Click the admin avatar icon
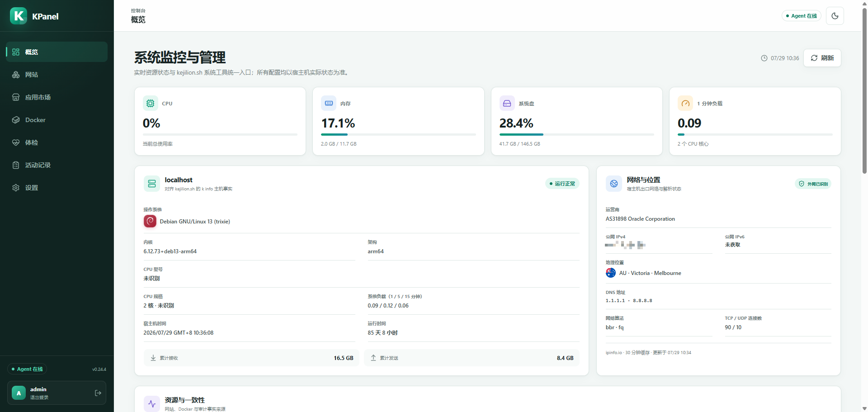This screenshot has width=868, height=412. click(x=19, y=393)
